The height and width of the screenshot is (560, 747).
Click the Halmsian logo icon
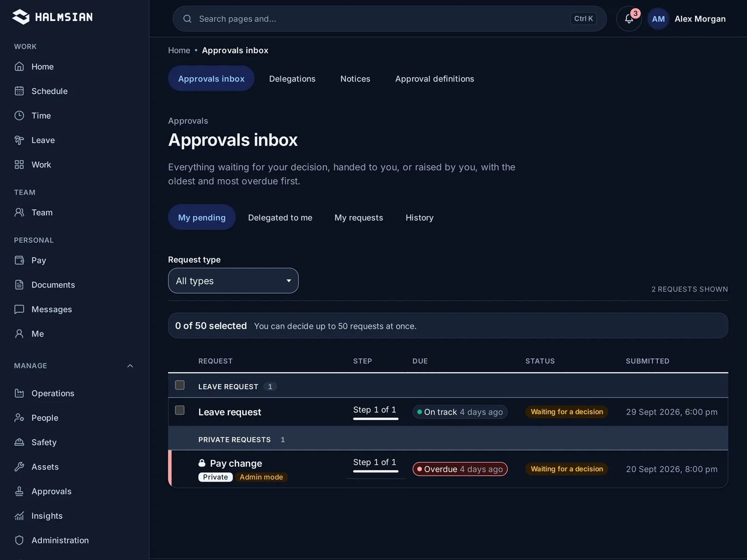tap(21, 17)
